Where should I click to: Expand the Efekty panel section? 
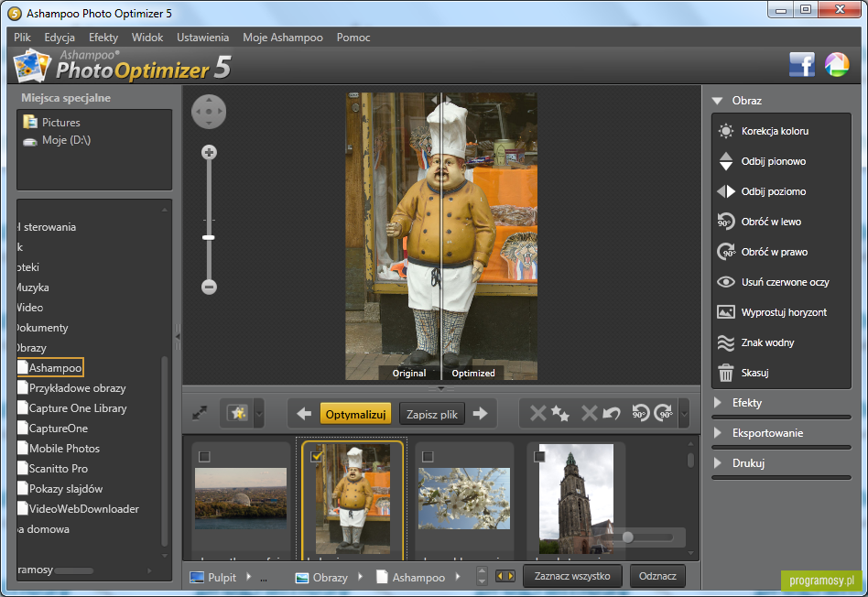point(718,403)
